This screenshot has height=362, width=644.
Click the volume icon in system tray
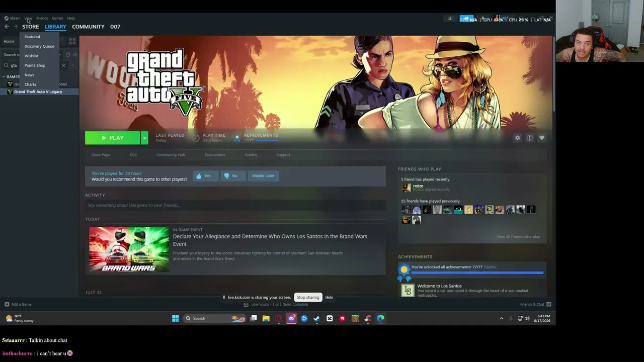pyautogui.click(x=527, y=318)
